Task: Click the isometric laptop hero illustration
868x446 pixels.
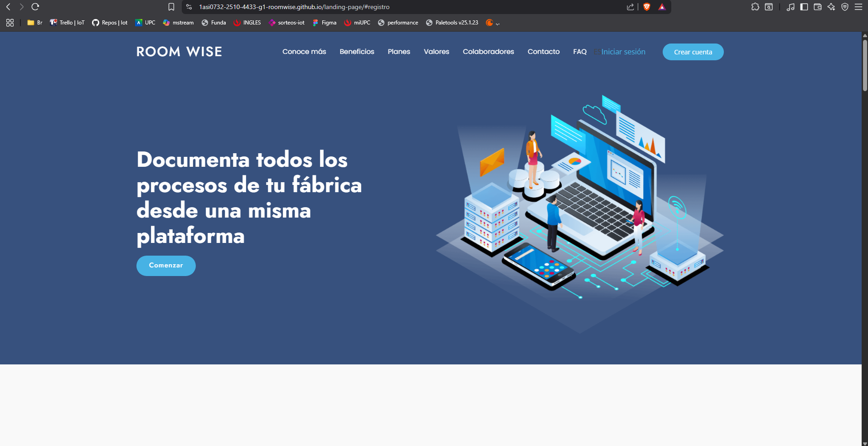Action: click(580, 213)
